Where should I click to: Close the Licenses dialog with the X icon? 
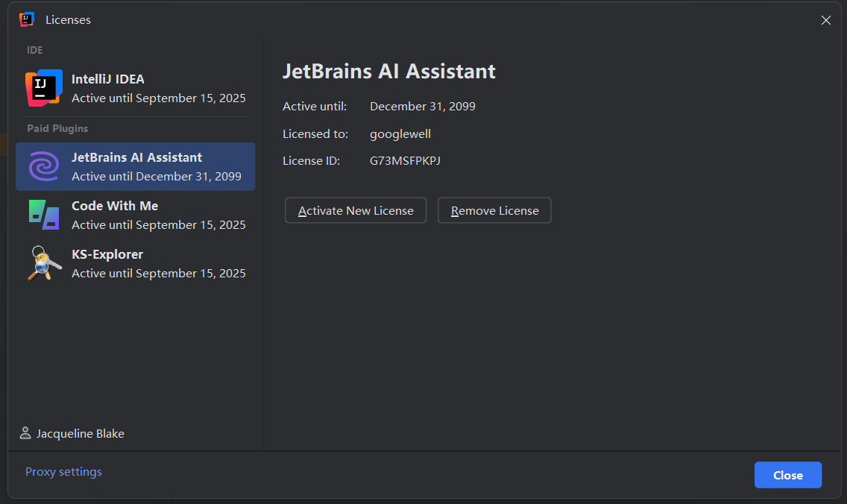826,20
